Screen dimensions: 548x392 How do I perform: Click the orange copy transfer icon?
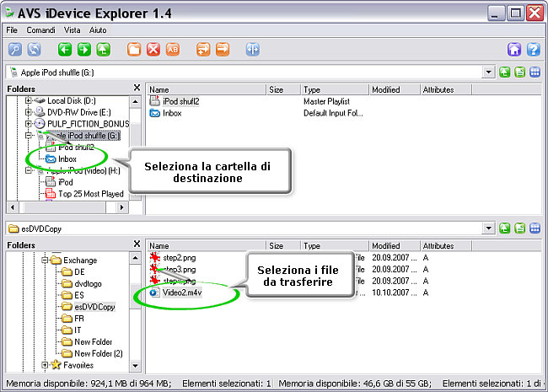click(x=203, y=49)
